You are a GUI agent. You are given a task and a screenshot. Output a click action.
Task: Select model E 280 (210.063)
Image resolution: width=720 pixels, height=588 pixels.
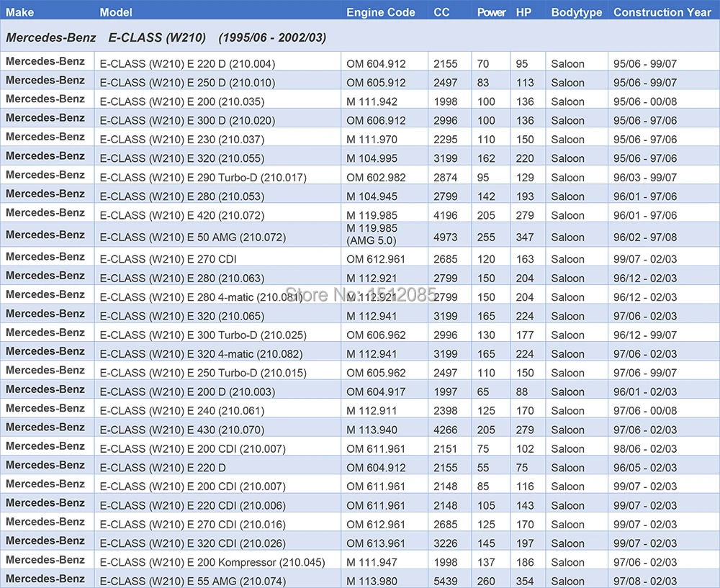pyautogui.click(x=182, y=278)
